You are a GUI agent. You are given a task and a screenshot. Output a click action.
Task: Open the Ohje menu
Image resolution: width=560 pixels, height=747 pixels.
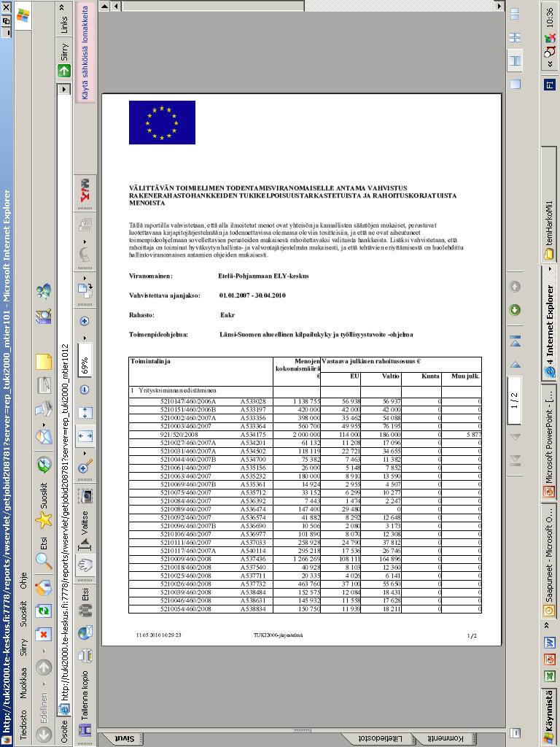pos(23,580)
